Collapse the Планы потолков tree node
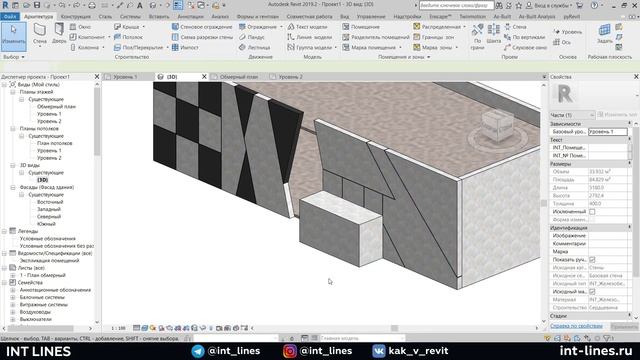 coord(13,129)
